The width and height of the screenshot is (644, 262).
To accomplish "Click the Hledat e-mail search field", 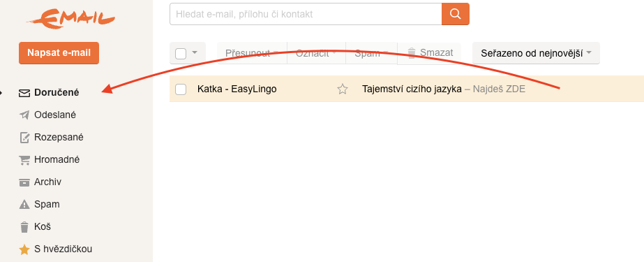I will pyautogui.click(x=306, y=14).
